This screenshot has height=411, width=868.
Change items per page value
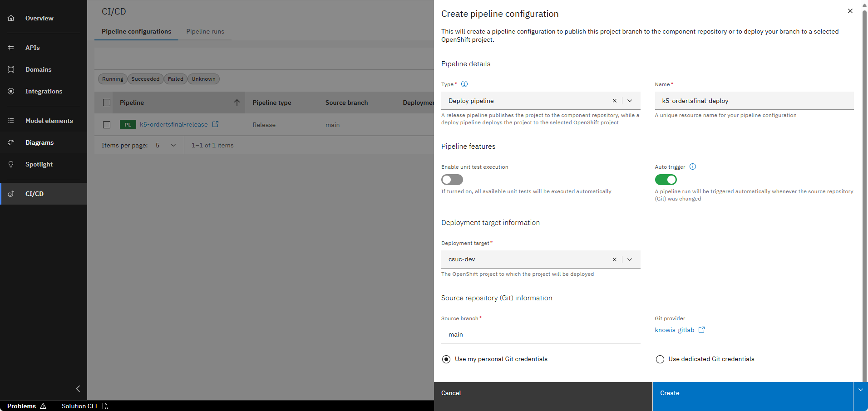(165, 145)
